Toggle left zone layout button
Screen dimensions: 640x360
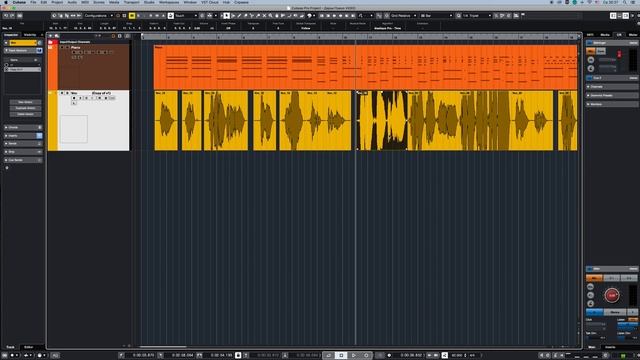[x=613, y=16]
